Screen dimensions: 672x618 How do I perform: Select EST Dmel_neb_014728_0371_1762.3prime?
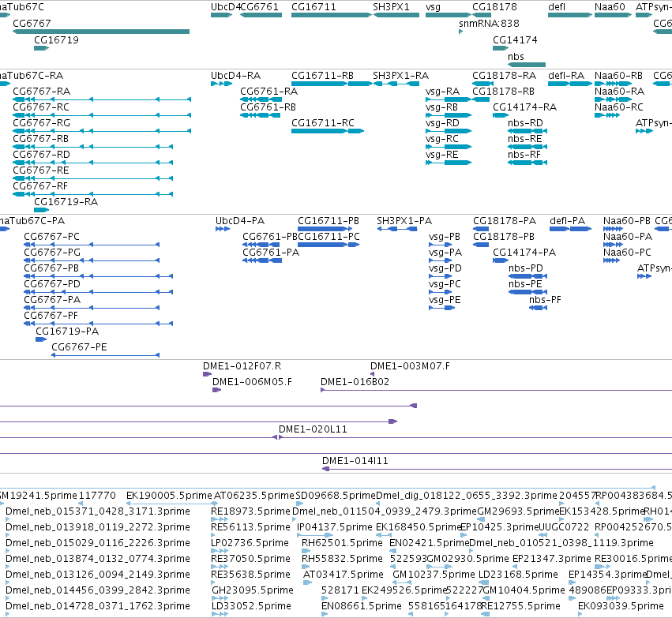tap(8, 614)
